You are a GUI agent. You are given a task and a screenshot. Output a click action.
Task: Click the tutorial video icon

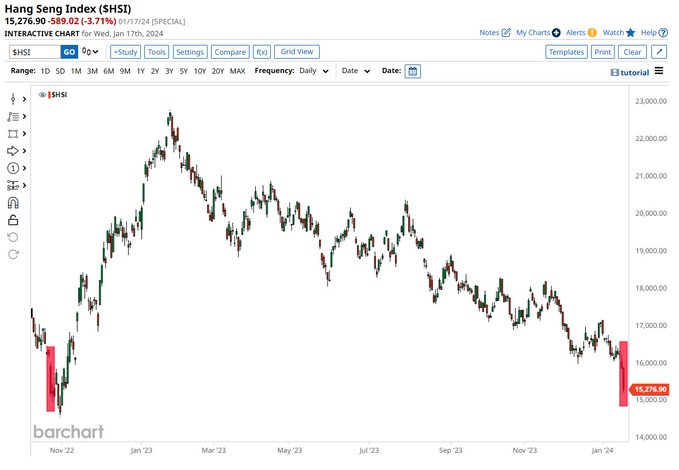(614, 72)
